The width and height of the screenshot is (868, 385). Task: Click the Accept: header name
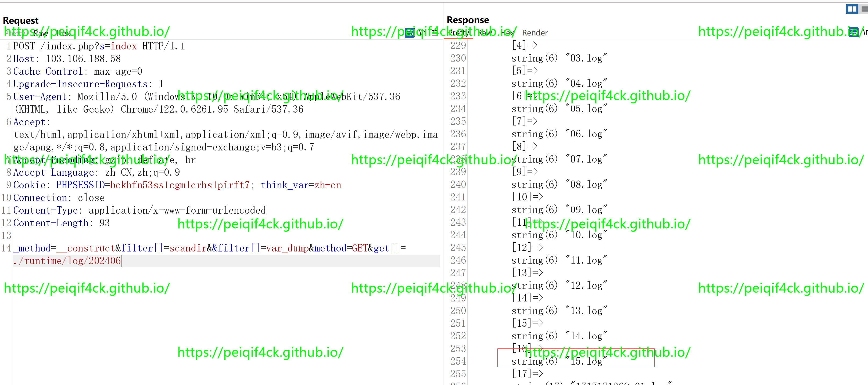(32, 122)
